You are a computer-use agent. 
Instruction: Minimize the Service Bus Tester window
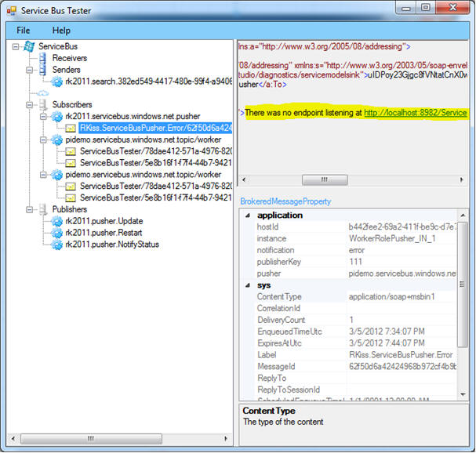pos(406,8)
